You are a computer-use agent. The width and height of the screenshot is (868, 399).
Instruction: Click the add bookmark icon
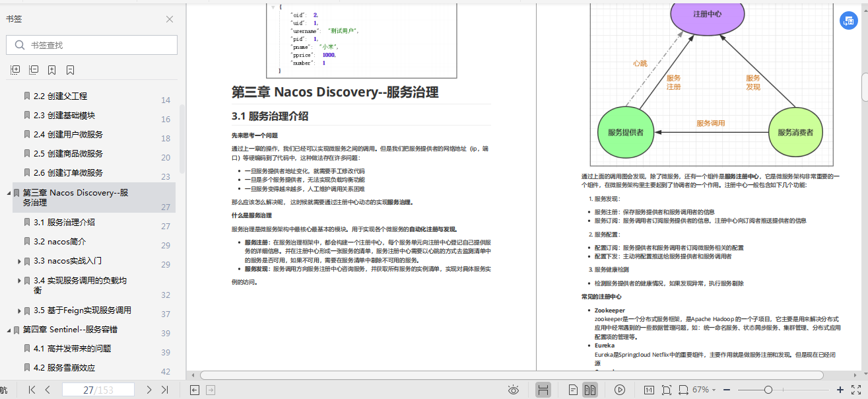(51, 69)
